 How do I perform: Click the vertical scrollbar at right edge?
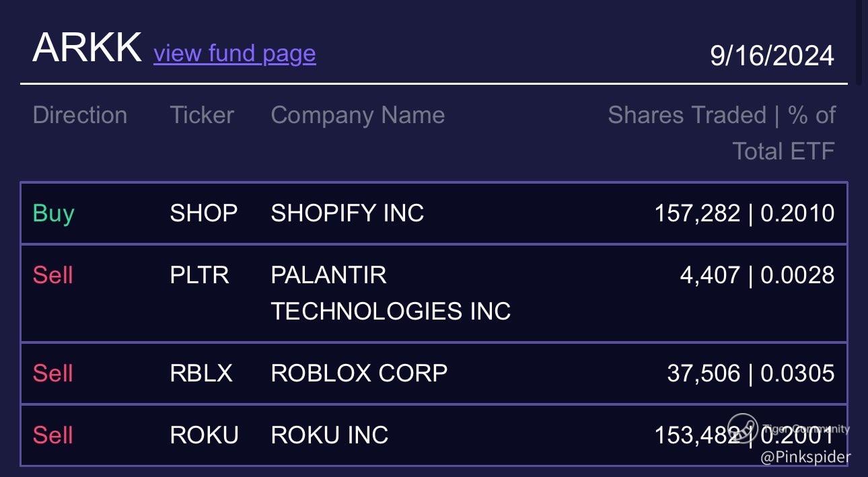(859, 40)
